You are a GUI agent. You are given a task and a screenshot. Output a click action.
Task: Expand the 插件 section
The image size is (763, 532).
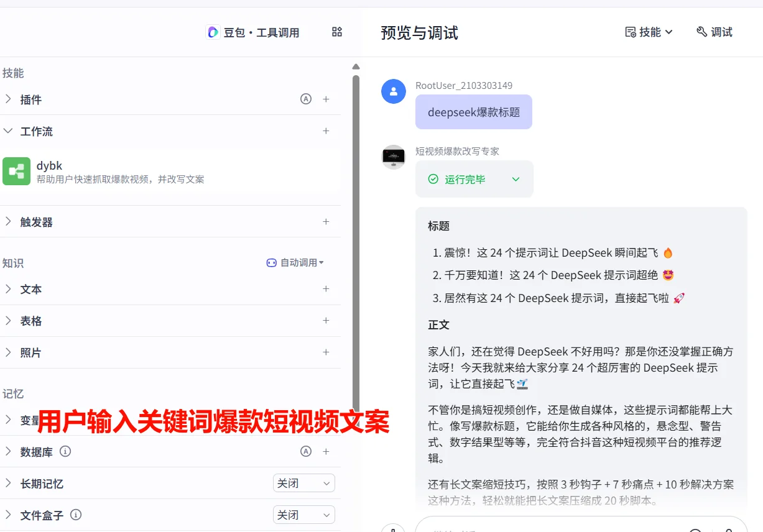tap(8, 99)
